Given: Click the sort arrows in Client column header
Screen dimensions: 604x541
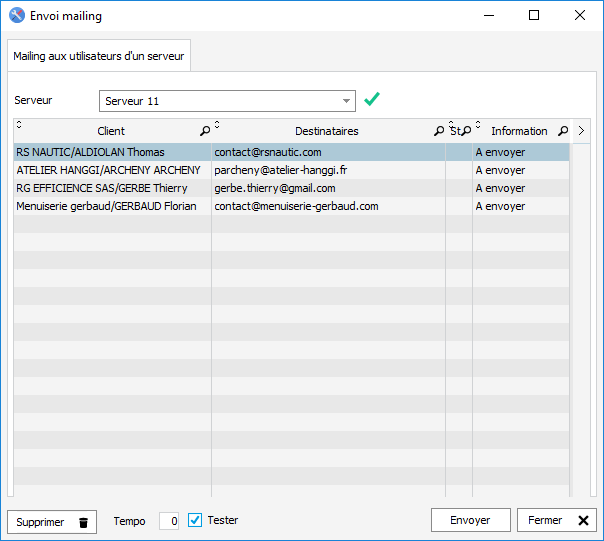Looking at the screenshot, I should pos(19,125).
